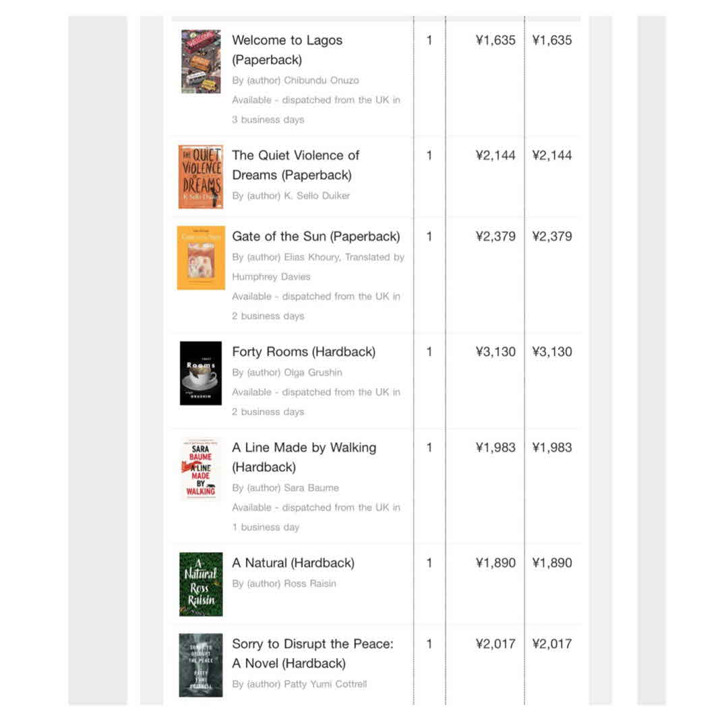The image size is (728, 728).
Task: Click the A Natural (Hardback) title
Action: pos(293,563)
